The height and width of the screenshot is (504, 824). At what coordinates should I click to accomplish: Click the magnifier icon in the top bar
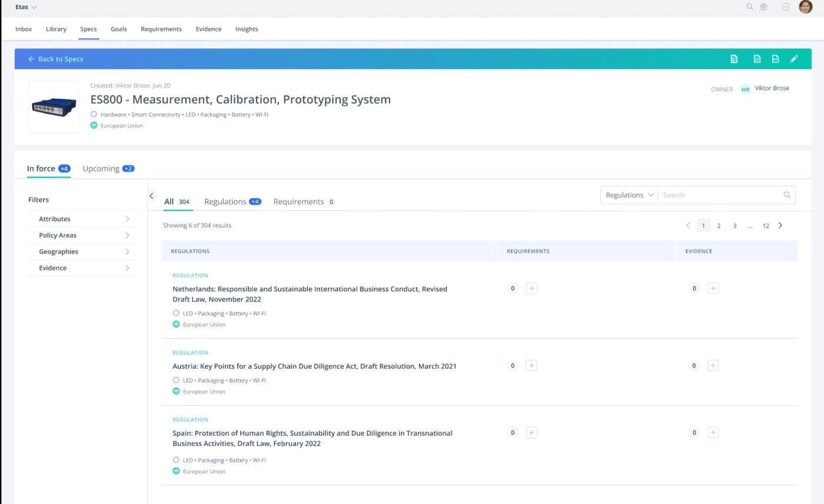749,7
